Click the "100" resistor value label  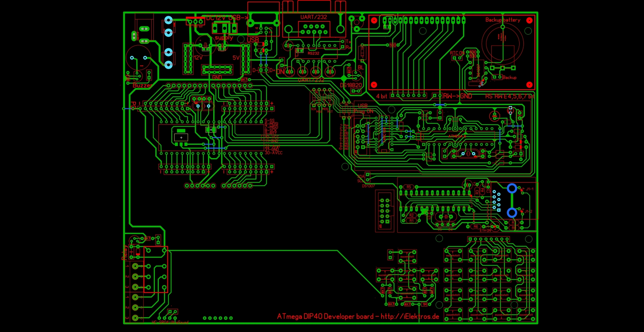pos(393,45)
